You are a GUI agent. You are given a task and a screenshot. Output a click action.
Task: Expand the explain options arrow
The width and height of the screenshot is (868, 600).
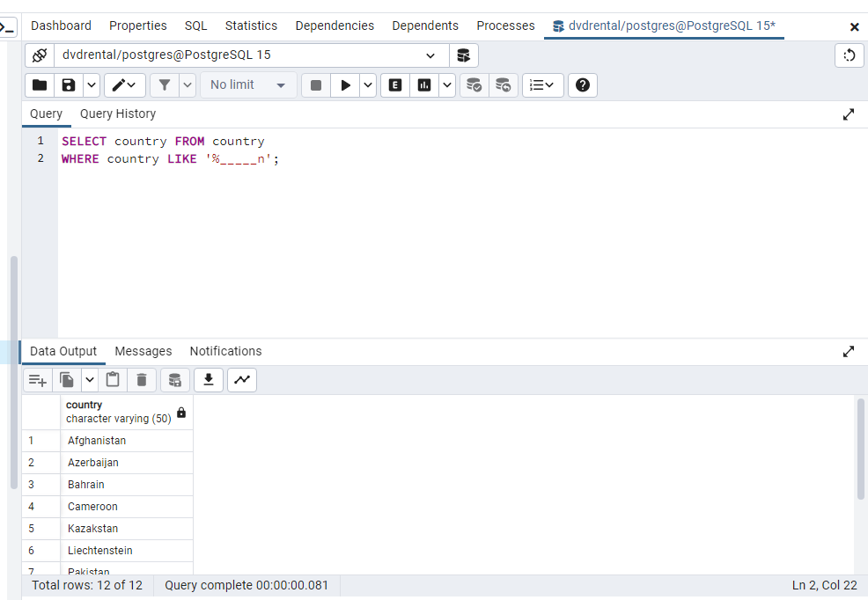447,85
